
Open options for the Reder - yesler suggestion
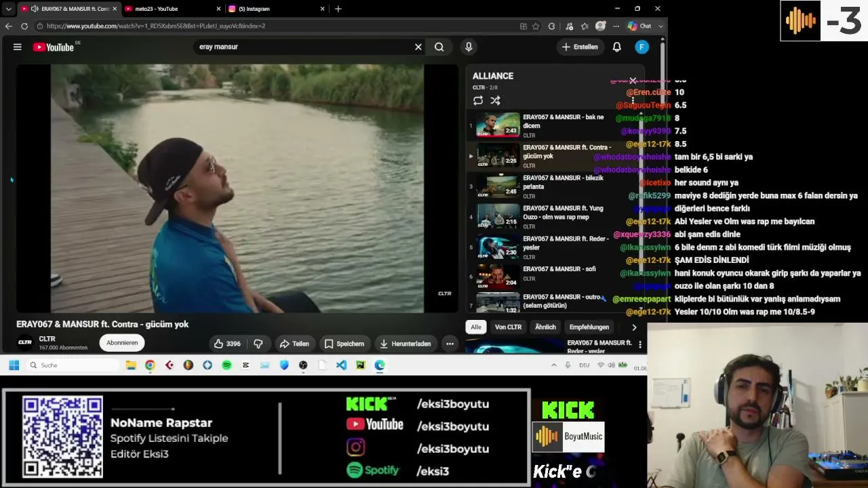click(x=640, y=344)
